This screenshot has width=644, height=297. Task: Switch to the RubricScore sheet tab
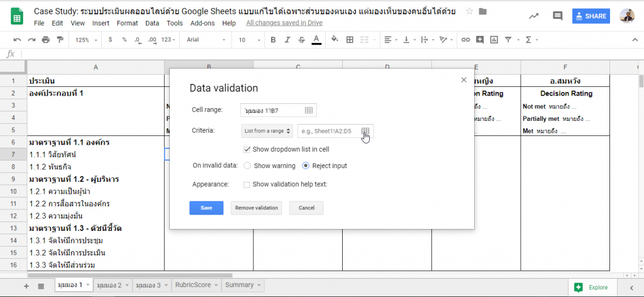pyautogui.click(x=195, y=285)
